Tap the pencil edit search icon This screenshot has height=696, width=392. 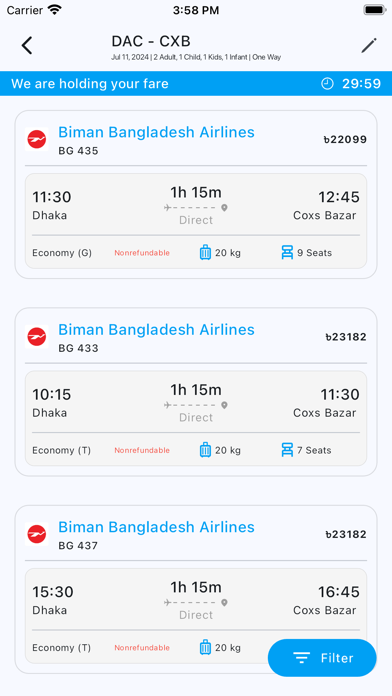coord(369,45)
